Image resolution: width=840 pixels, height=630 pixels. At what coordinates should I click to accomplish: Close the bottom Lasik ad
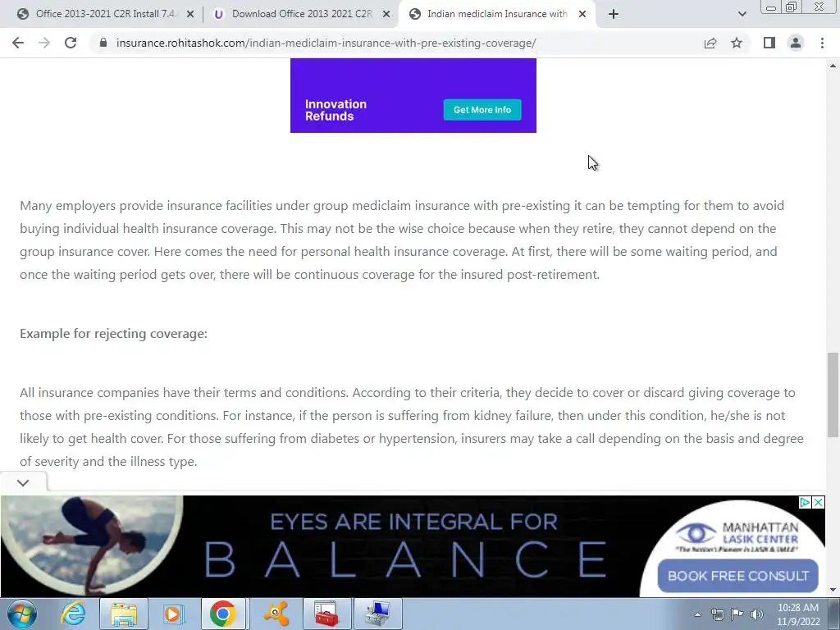(x=819, y=503)
